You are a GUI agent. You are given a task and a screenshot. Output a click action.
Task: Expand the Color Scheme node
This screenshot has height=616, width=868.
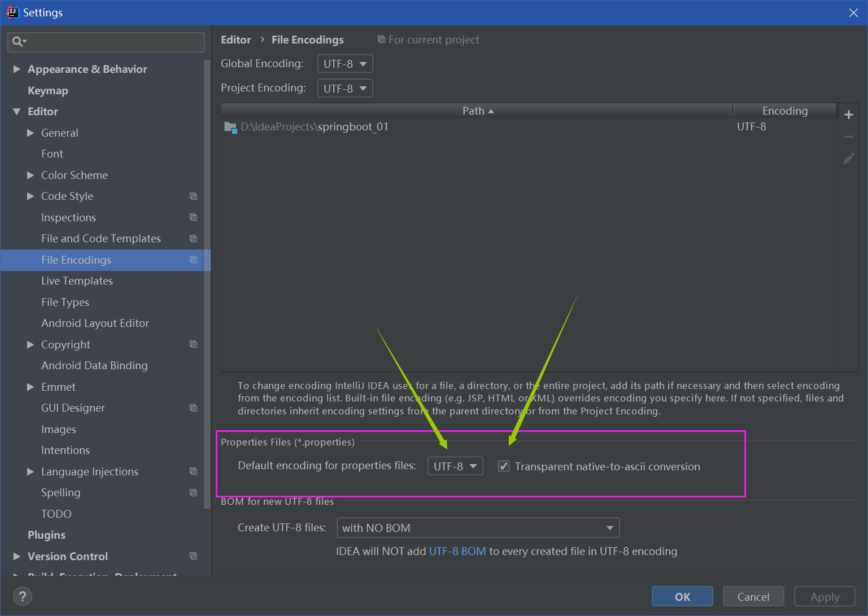pos(30,175)
